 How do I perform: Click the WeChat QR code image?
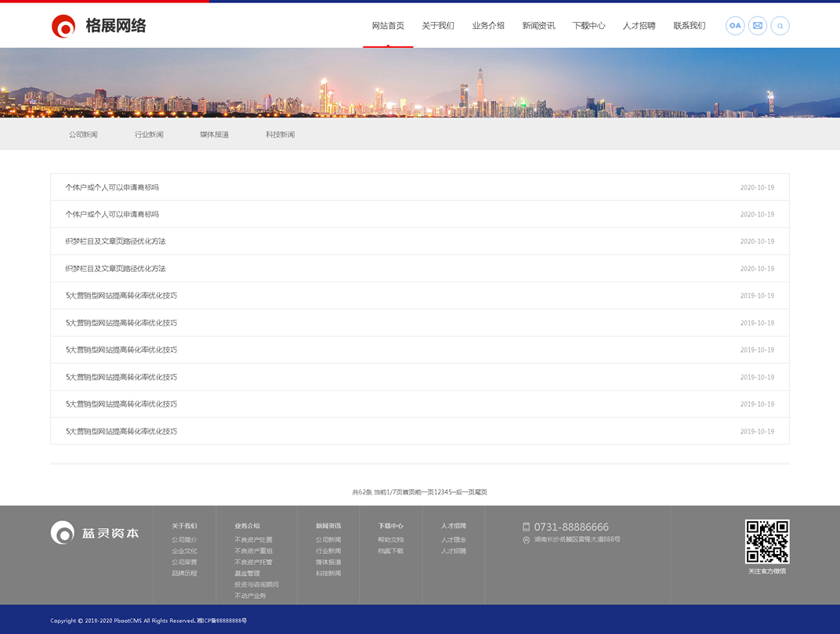point(766,542)
